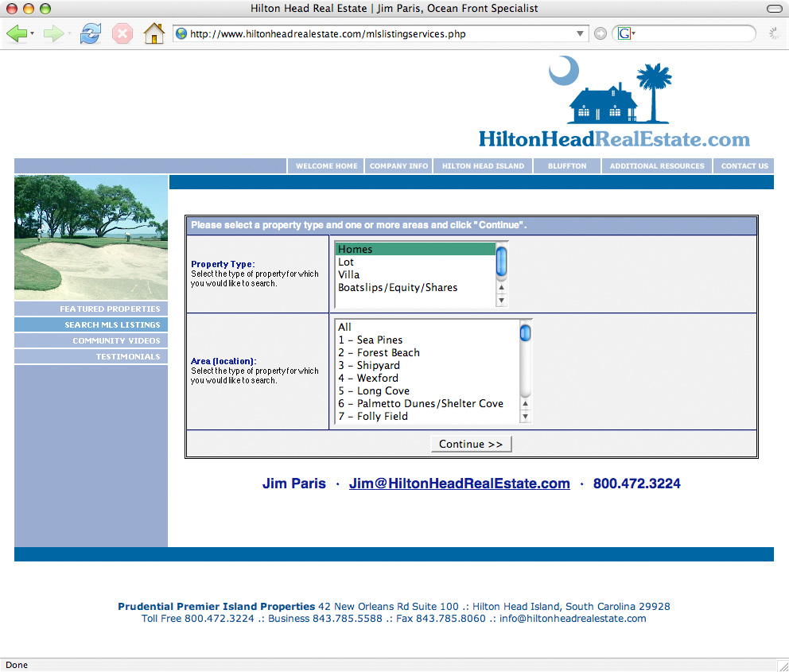Click the area list scroll-up arrow
The image size is (789, 672).
tap(525, 403)
